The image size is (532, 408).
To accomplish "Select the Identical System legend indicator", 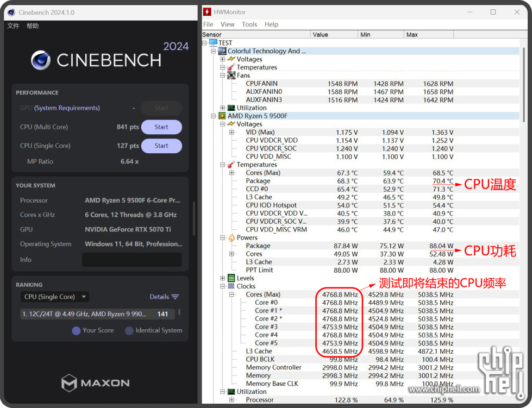I will (129, 330).
